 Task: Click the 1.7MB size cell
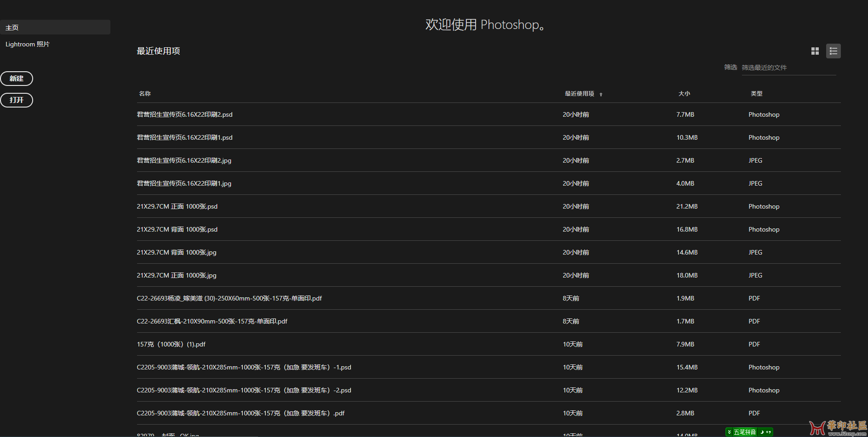[x=685, y=321]
